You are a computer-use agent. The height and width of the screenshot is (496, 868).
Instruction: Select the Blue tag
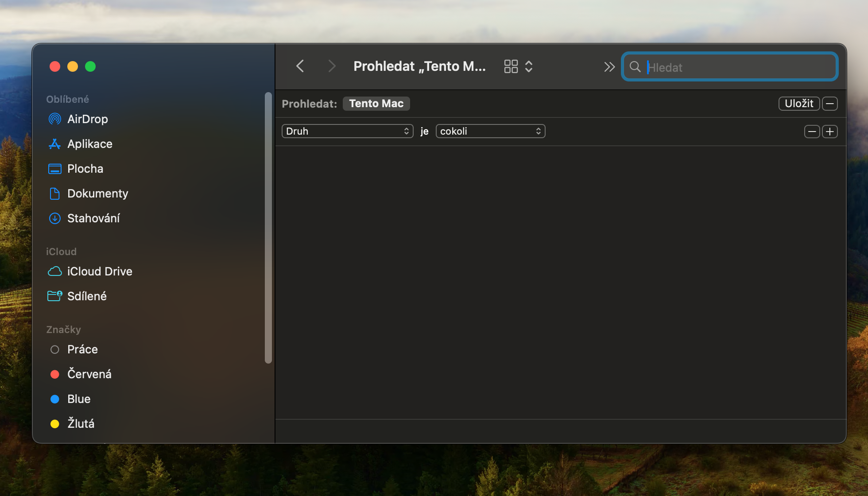pyautogui.click(x=79, y=399)
